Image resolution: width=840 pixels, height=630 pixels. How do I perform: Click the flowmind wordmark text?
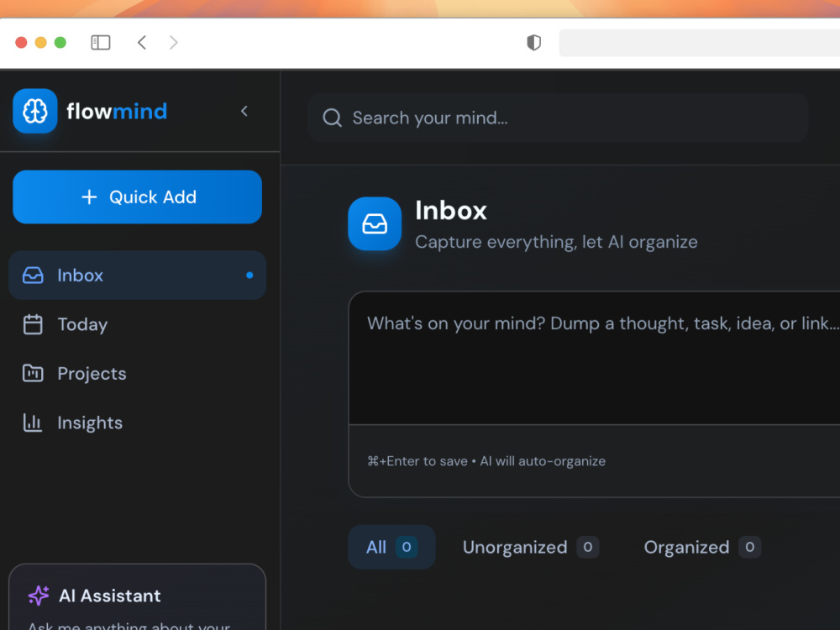click(117, 111)
